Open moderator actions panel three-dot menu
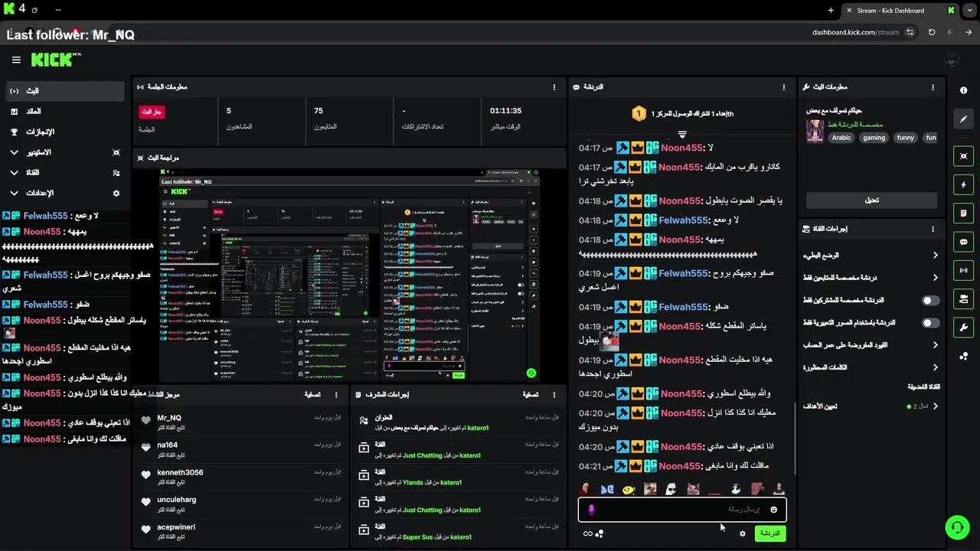 click(554, 395)
